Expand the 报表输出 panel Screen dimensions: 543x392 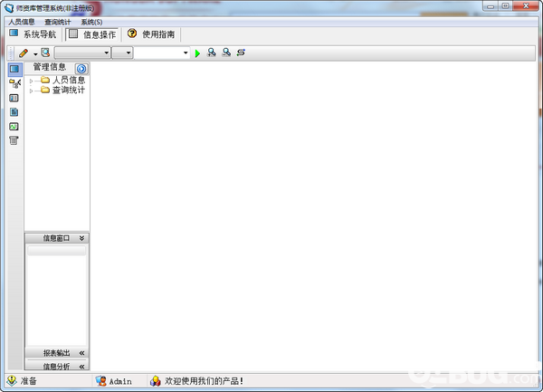[x=81, y=353]
